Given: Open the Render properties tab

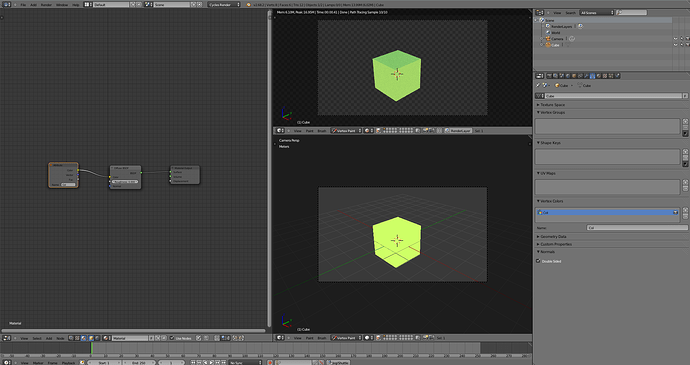Looking at the screenshot, I should click(549, 76).
